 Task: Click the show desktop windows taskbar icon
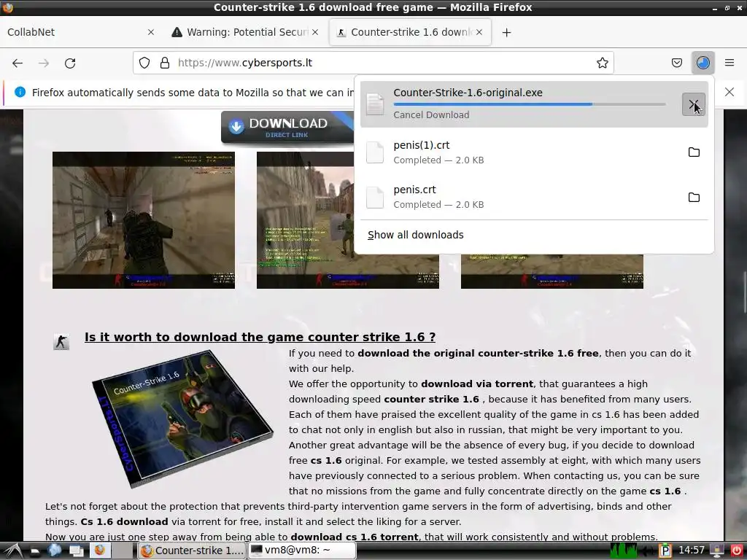pyautogui.click(x=76, y=551)
